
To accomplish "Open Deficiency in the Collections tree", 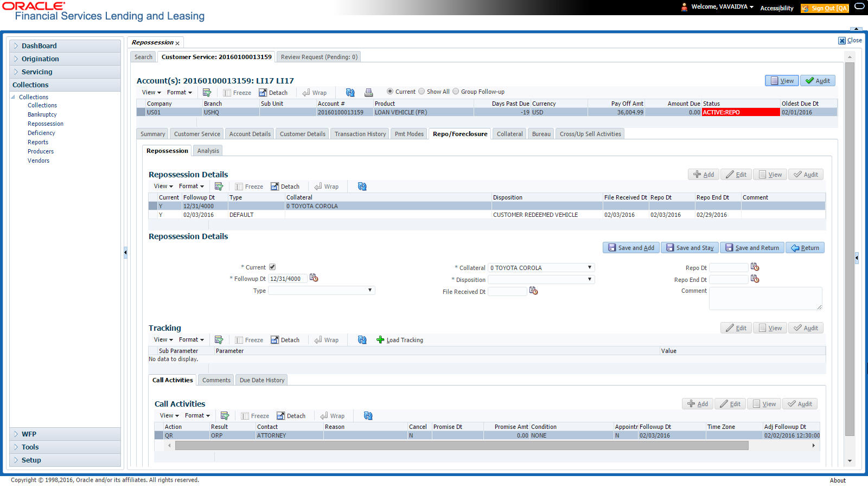I will click(41, 133).
